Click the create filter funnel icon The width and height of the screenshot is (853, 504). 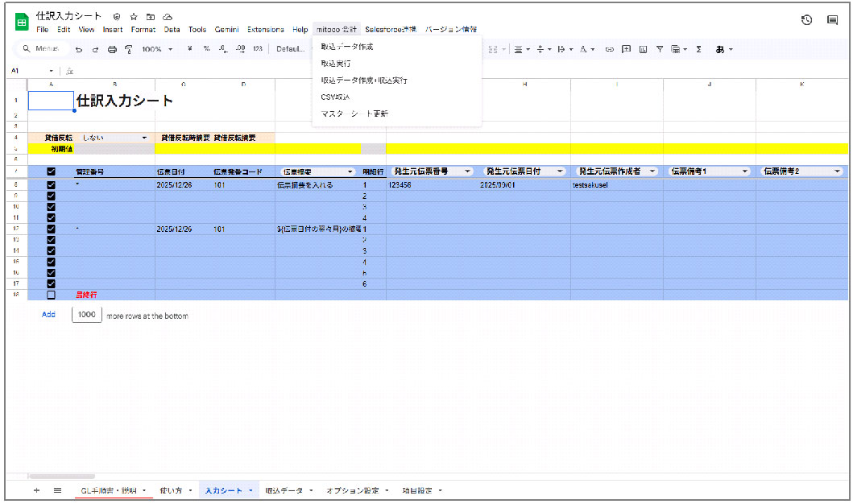[x=660, y=49]
